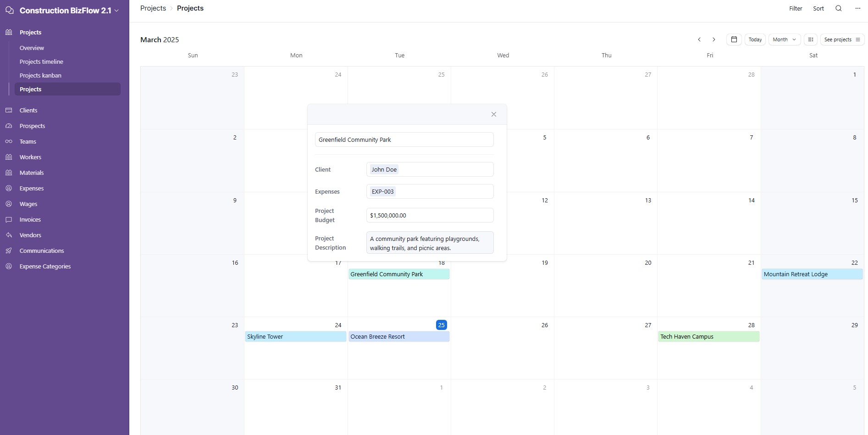Toggle the row density list icon
This screenshot has height=435, width=868.
810,39
